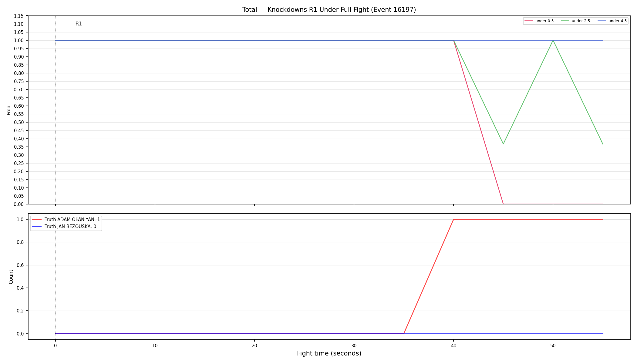Click the 'Count' y-axis label
This screenshot has height=364, width=637.
pos(11,277)
